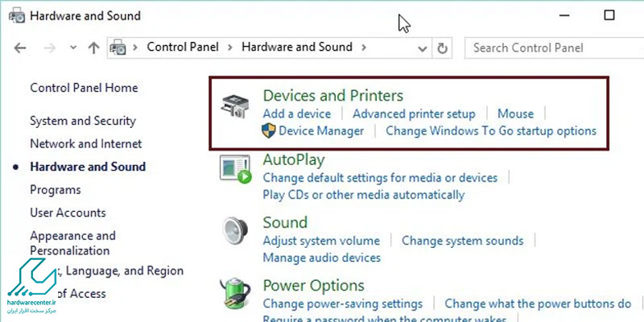This screenshot has height=322, width=644.
Task: Open the recent locations dropdown arrow
Action: [x=73, y=48]
